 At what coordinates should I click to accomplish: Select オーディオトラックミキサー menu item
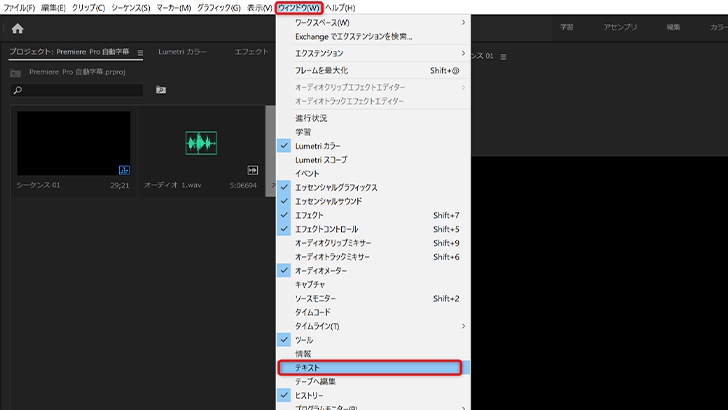[x=373, y=257]
